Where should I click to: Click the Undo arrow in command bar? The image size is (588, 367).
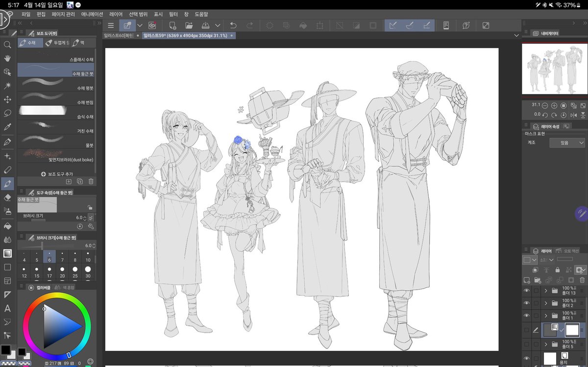click(x=233, y=25)
